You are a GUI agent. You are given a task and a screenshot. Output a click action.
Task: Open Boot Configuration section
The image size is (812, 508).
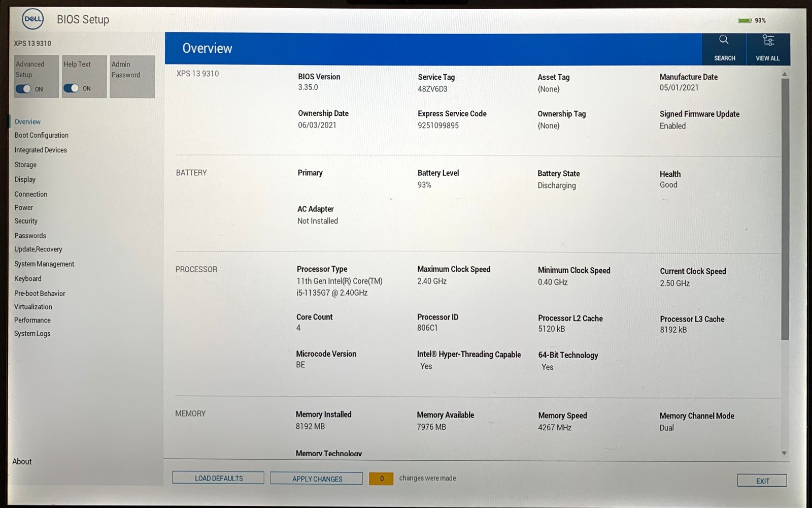click(42, 135)
